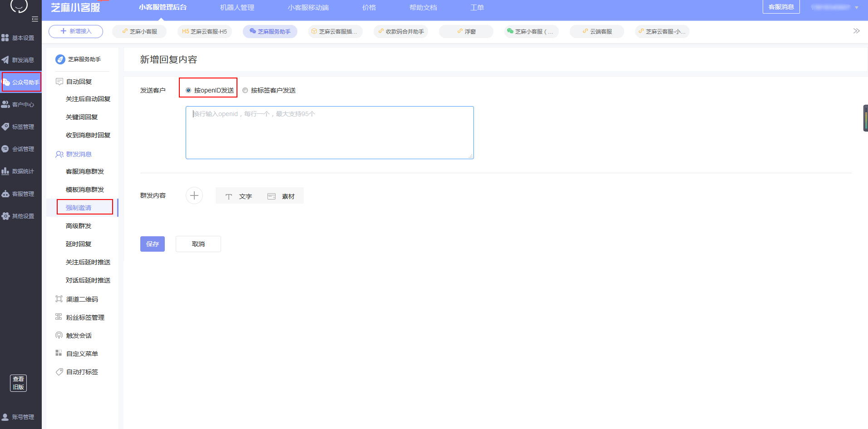Click the 取消 button

click(x=198, y=244)
